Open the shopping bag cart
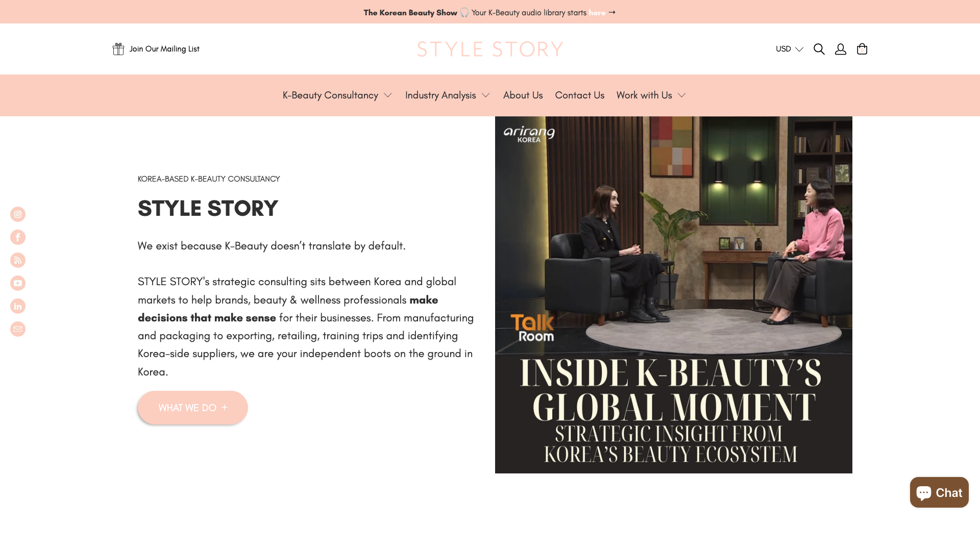The height and width of the screenshot is (551, 980). coord(862,49)
